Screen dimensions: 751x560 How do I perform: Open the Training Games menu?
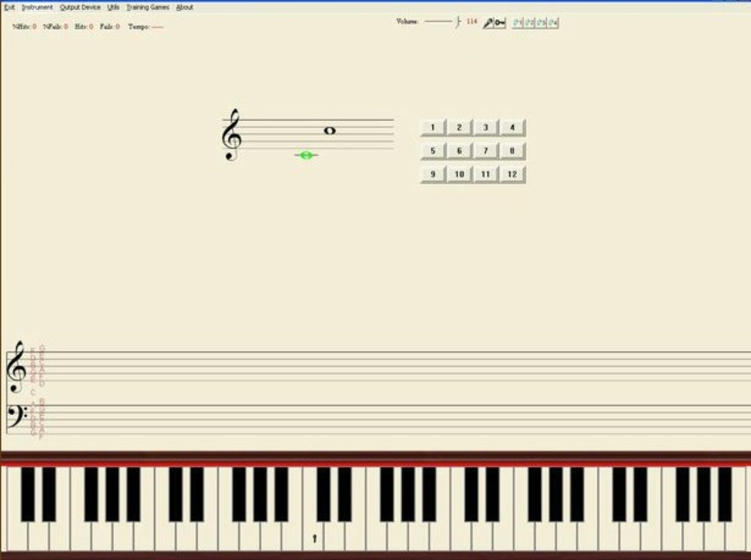148,7
